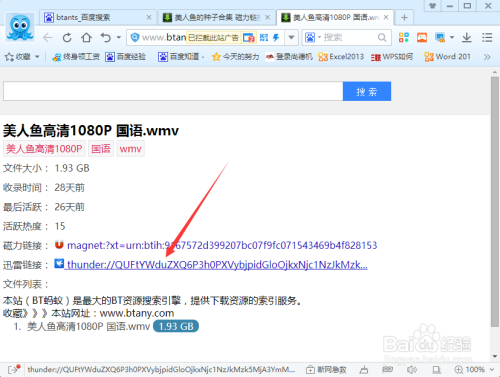
Task: Open the thunder:// download link
Action: (x=217, y=265)
